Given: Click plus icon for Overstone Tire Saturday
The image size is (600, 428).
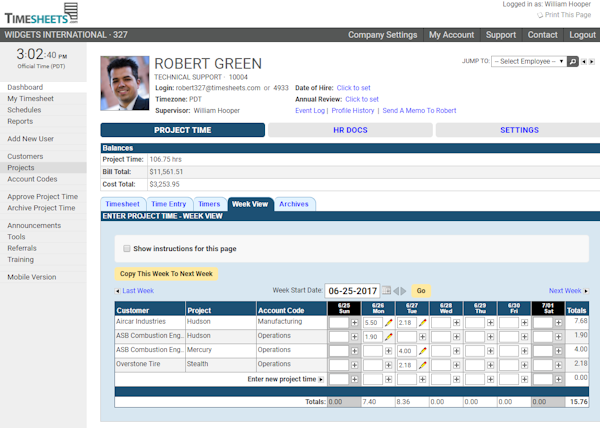Looking at the screenshot, I should click(558, 365).
